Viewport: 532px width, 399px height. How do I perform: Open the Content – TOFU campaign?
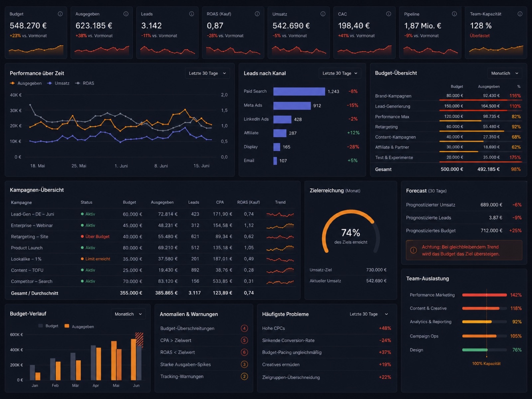(x=153, y=270)
